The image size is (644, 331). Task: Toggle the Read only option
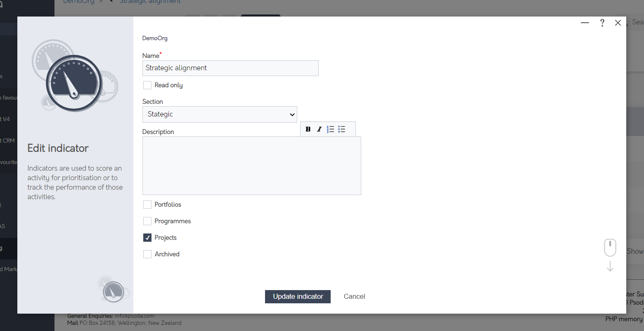point(147,85)
